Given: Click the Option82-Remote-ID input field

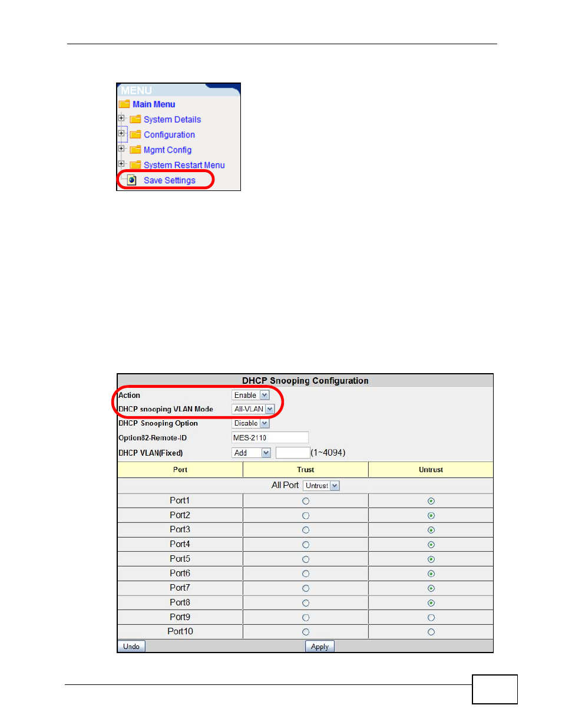Looking at the screenshot, I should (270, 437).
